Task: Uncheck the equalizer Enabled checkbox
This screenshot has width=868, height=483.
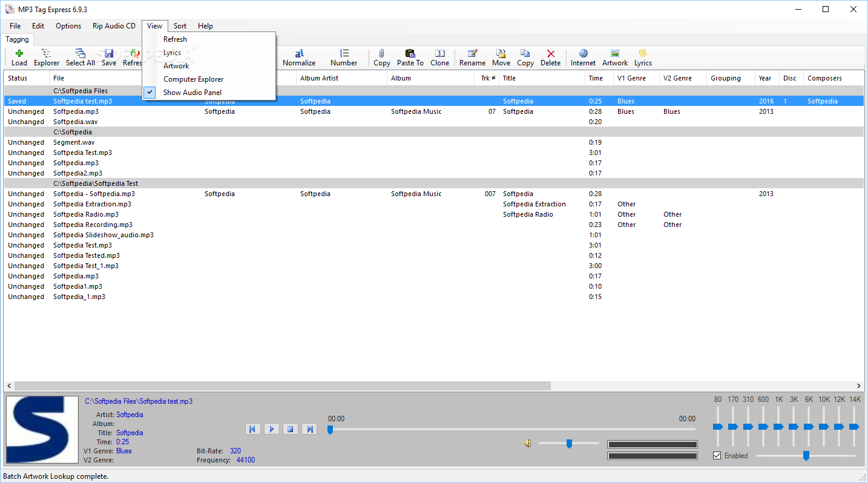Action: point(717,456)
